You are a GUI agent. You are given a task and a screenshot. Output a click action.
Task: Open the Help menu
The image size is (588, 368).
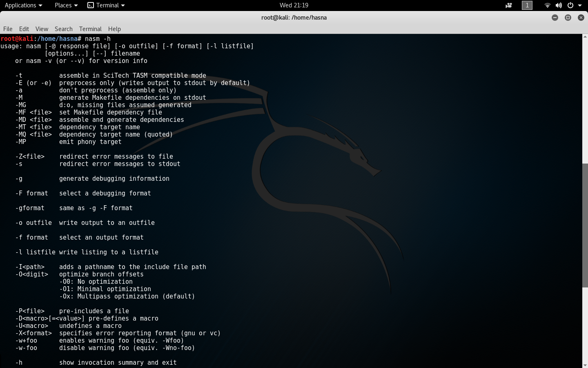114,29
